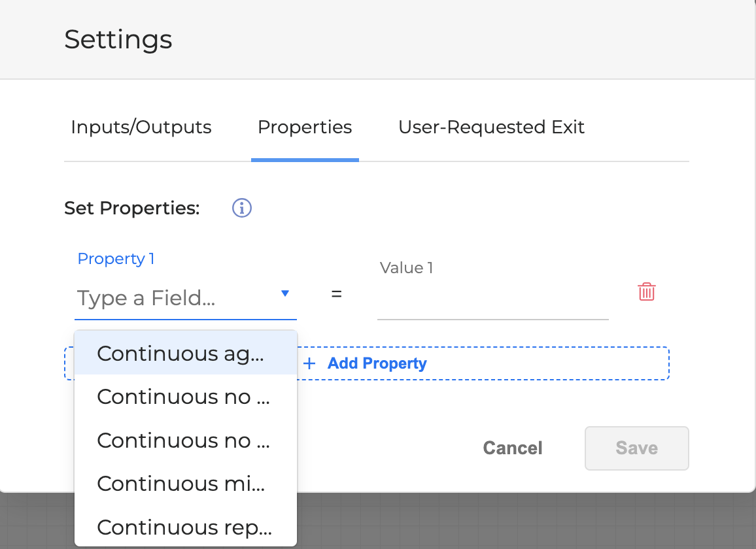Select the Properties tab
756x549 pixels.
tap(305, 127)
